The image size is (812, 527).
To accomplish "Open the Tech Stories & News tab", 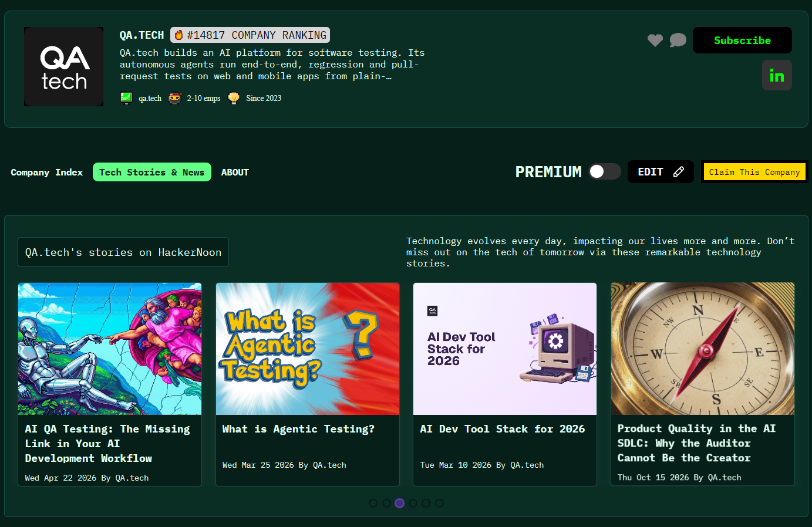I will pos(152,172).
